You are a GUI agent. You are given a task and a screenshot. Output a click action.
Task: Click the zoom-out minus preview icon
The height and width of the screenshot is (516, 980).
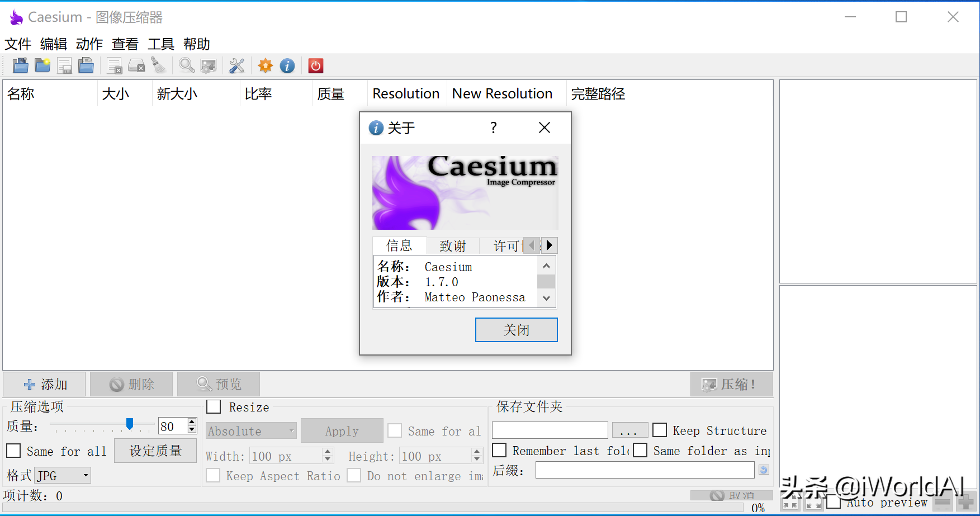click(x=943, y=502)
